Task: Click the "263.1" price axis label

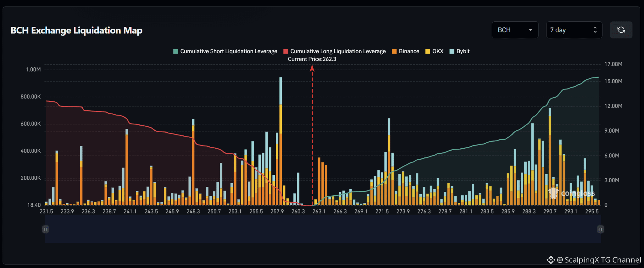Action: (319, 211)
